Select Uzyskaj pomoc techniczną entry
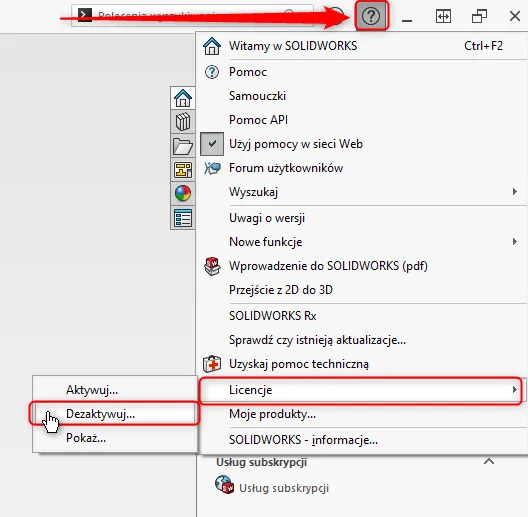Viewport: 528px width, 517px height. tap(362, 364)
